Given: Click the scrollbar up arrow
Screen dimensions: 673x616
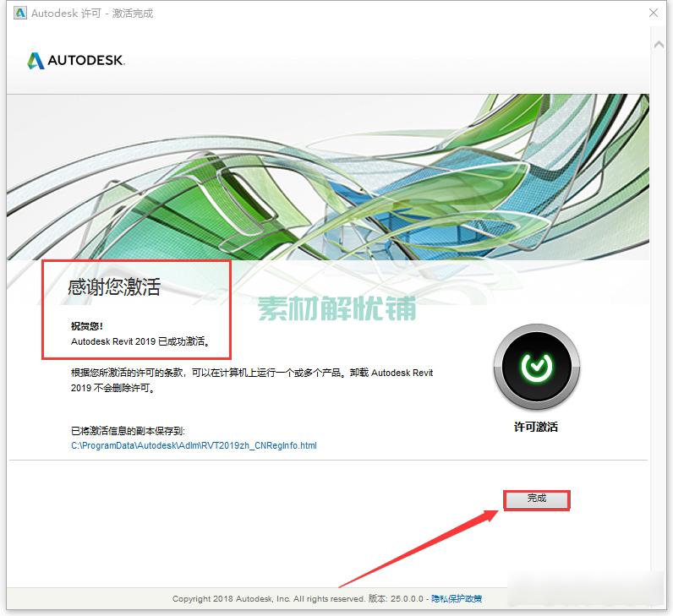Looking at the screenshot, I should coord(659,44).
